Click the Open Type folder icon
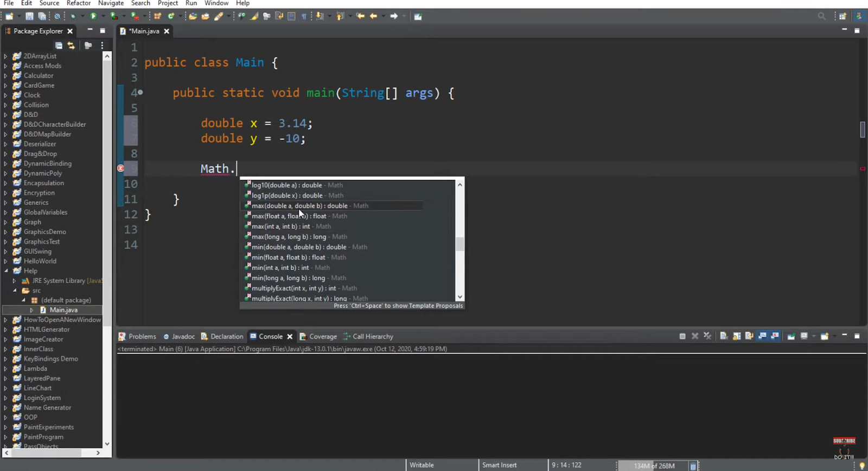The height and width of the screenshot is (471, 868). (193, 16)
